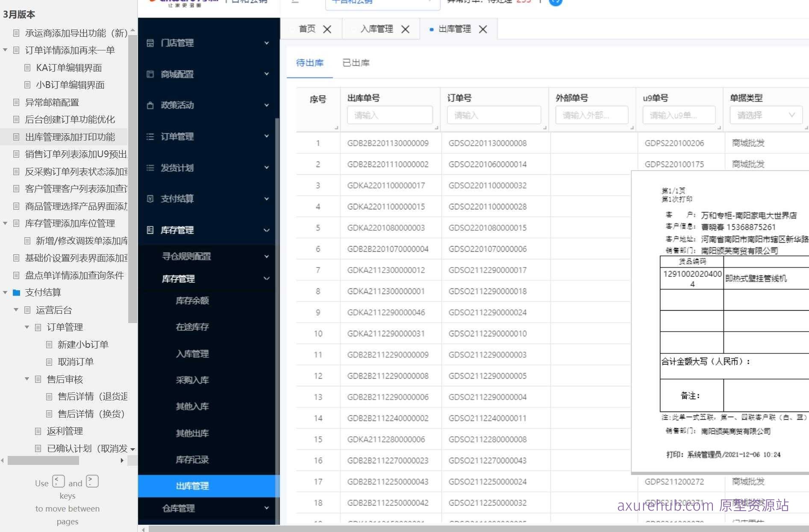The width and height of the screenshot is (809, 532).
Task: Click the 支付结算 folder icon in left tree
Action: click(x=16, y=292)
